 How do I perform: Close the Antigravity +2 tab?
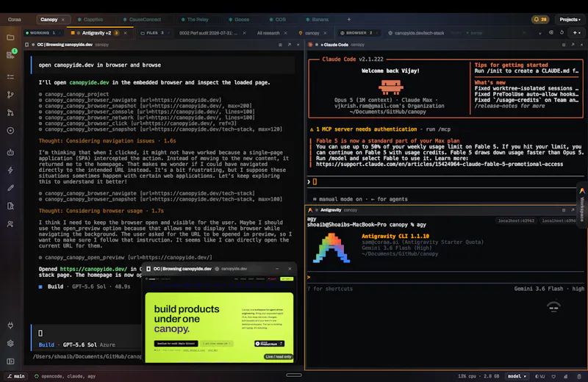[x=125, y=33]
